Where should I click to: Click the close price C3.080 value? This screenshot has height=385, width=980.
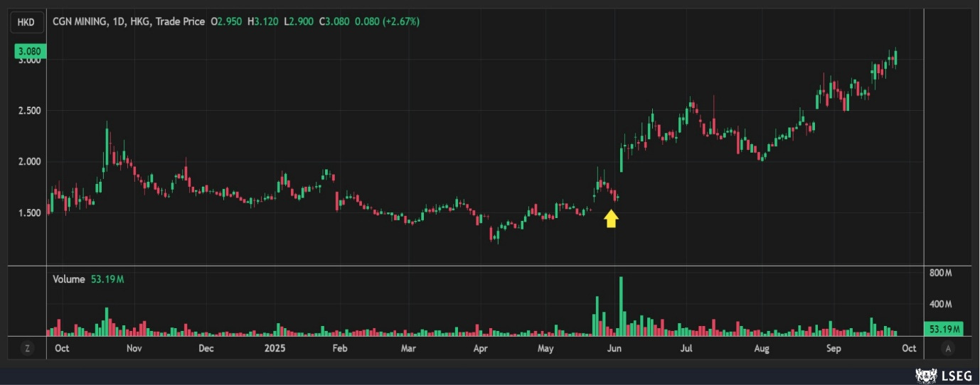[x=334, y=22]
